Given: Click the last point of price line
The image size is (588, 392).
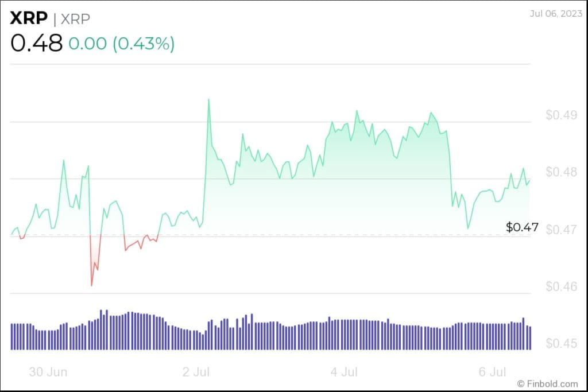Looking at the screenshot, I should pos(530,180).
